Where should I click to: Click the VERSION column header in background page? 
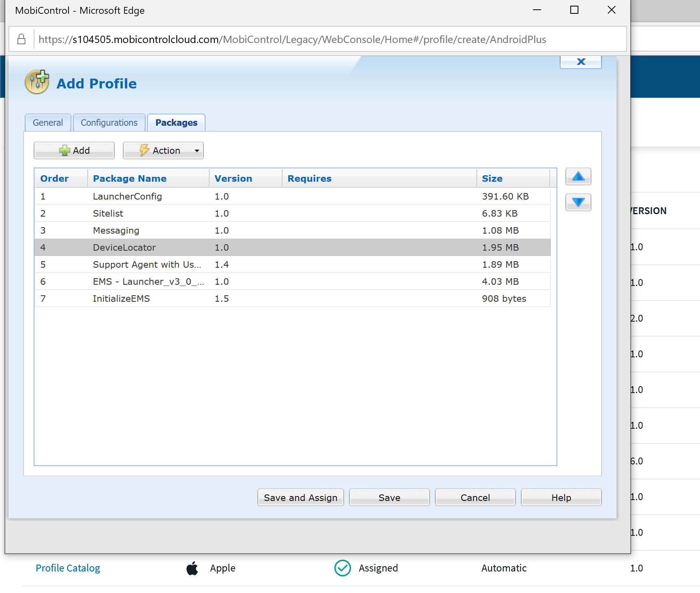[649, 211]
